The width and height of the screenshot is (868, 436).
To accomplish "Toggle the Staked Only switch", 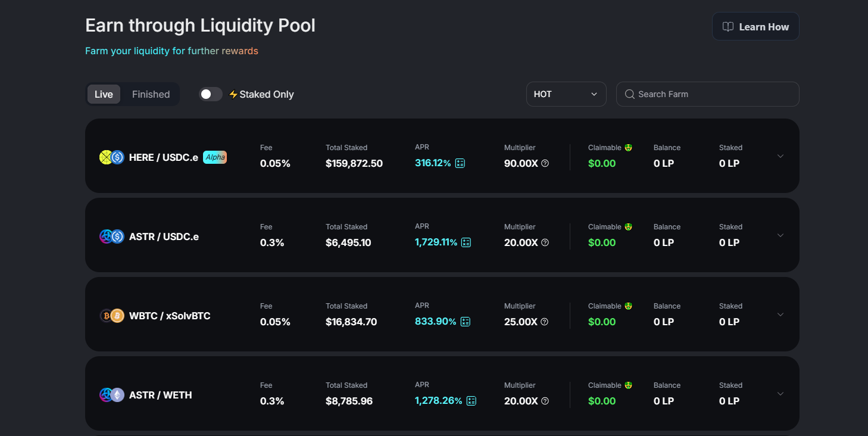I will point(210,94).
